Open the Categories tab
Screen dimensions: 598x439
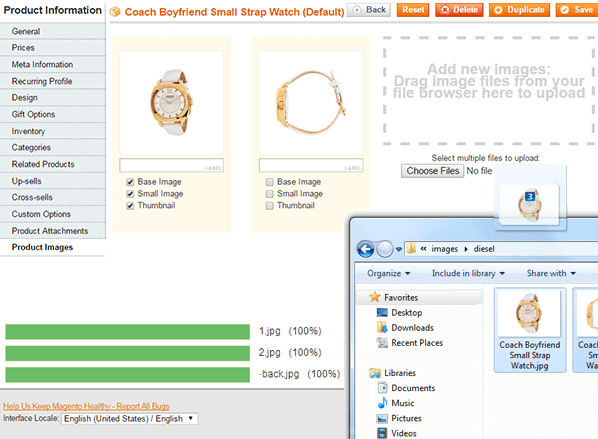(53, 148)
